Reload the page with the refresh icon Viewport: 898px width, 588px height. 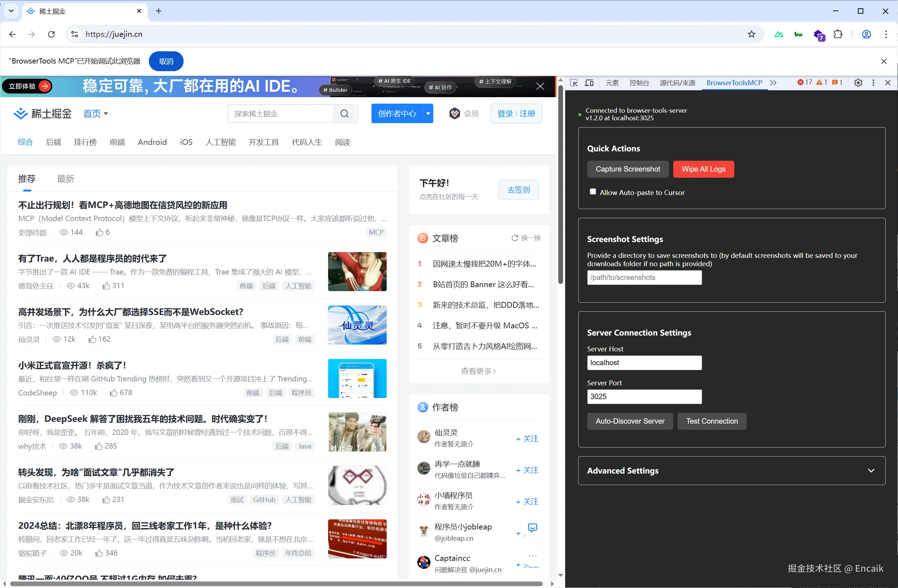[51, 34]
